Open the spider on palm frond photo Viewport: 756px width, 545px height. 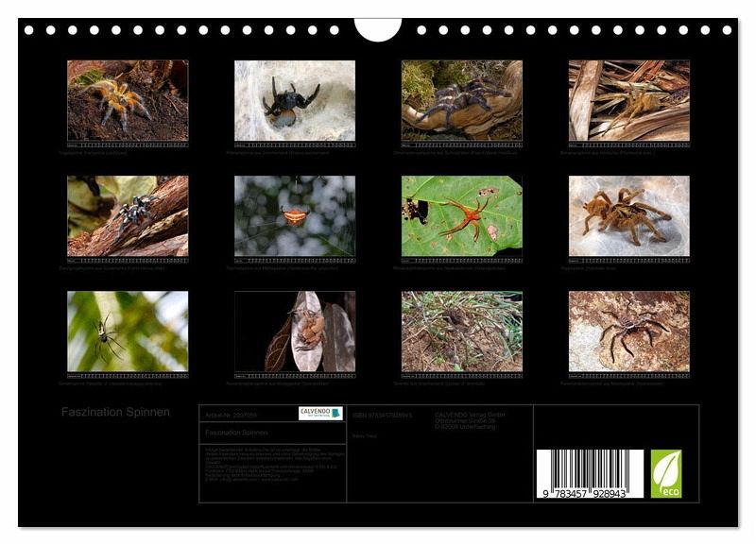(x=128, y=331)
